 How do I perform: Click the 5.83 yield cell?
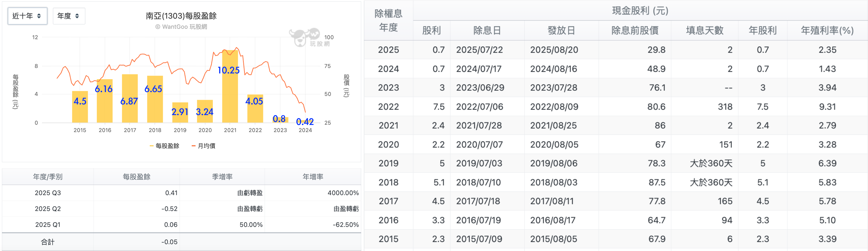pos(827,182)
